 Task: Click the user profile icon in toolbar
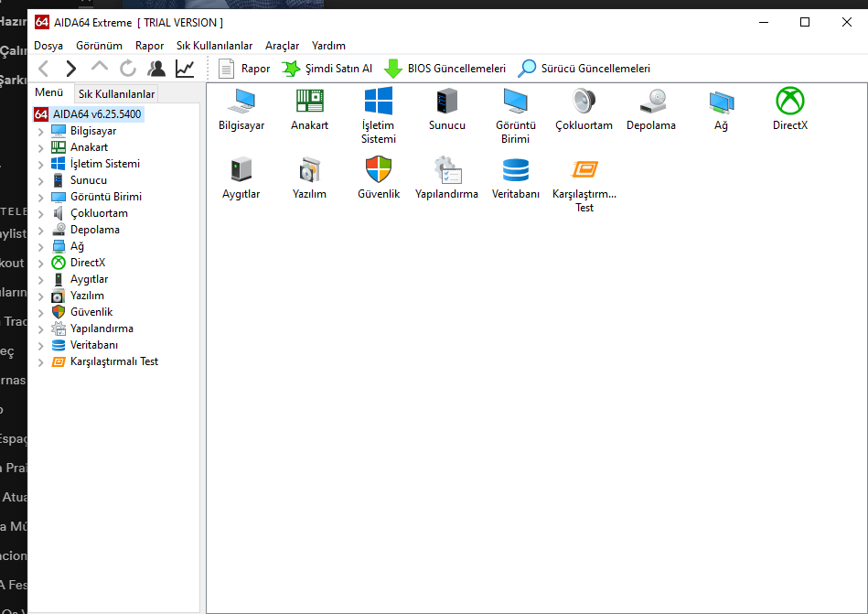156,69
